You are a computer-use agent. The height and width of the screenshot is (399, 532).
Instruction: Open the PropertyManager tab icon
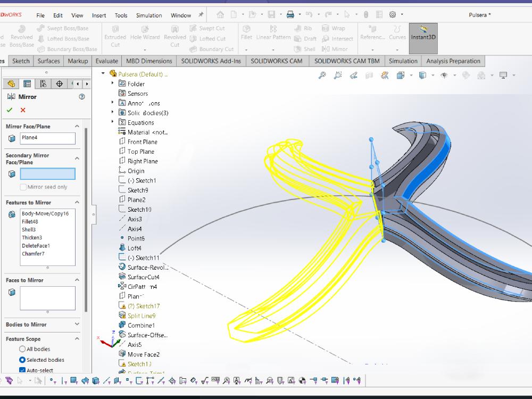(27, 84)
